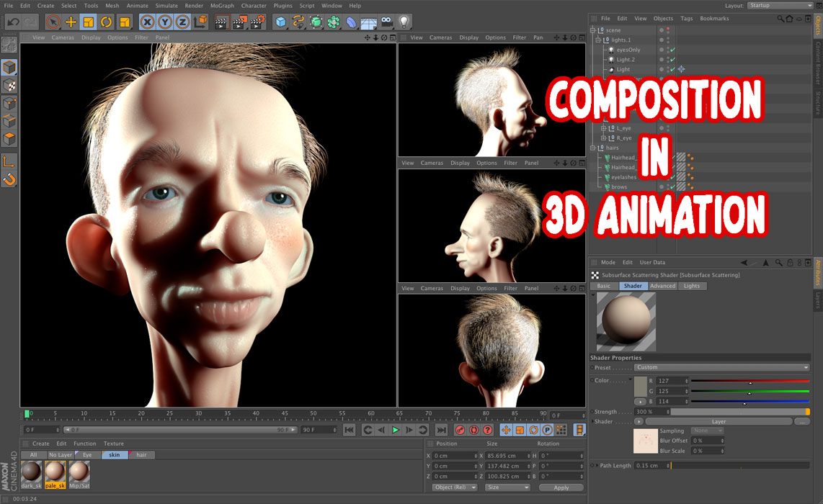Select the Scale tool in top toolbar
Viewport: 823px width, 504px height.
(x=88, y=22)
